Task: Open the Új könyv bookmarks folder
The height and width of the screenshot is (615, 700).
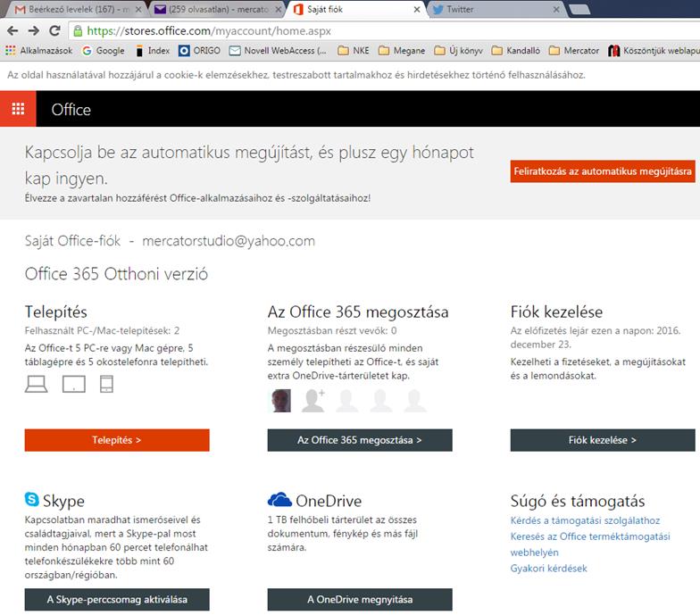Action: coord(459,50)
